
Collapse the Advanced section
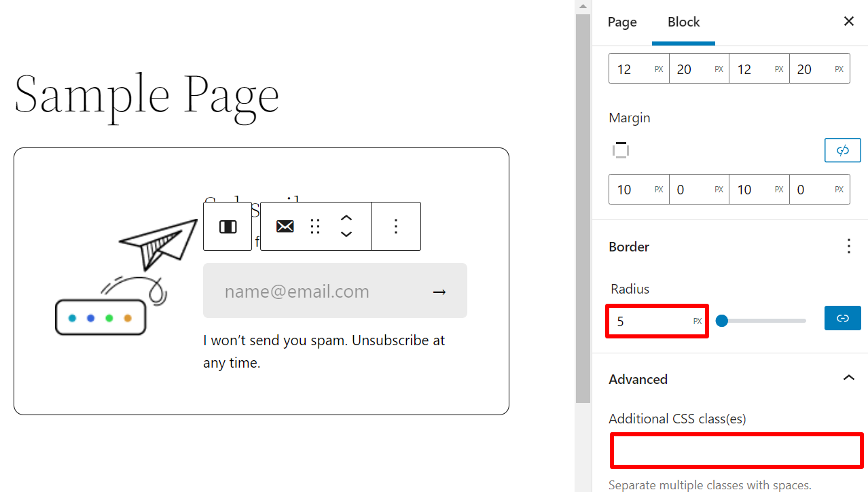(x=848, y=378)
